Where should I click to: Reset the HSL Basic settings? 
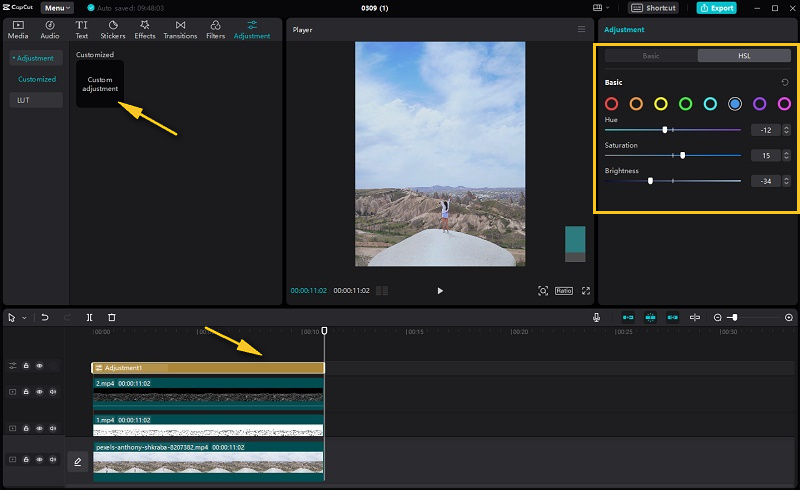point(785,82)
